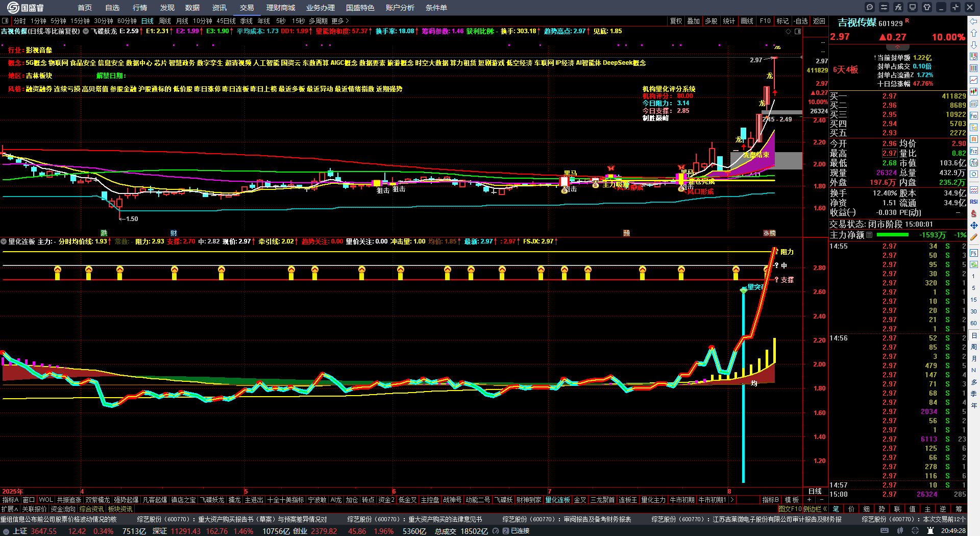The image size is (980, 536).
Task: Select the 资金流向 bottom tab
Action: pos(63,509)
